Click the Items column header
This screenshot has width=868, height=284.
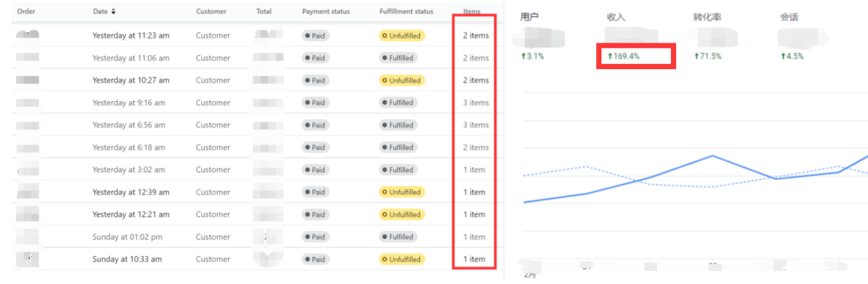coord(472,12)
